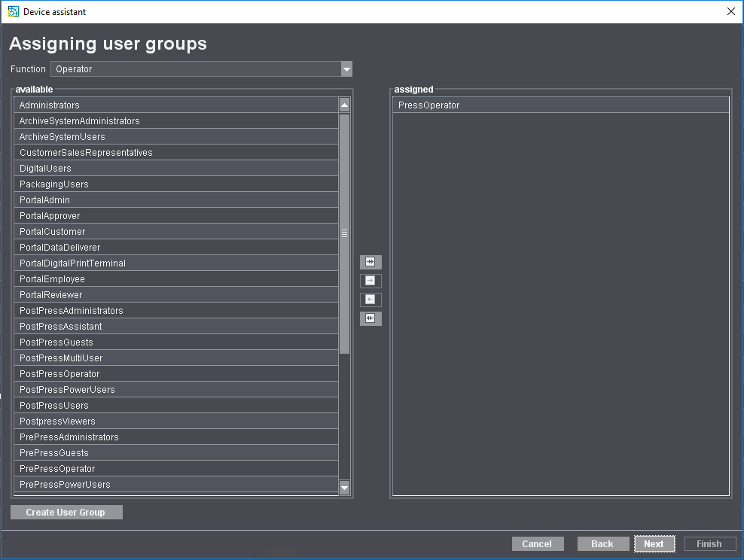Click the remove-all double left arrow icon
This screenshot has height=560, width=744.
(x=370, y=318)
